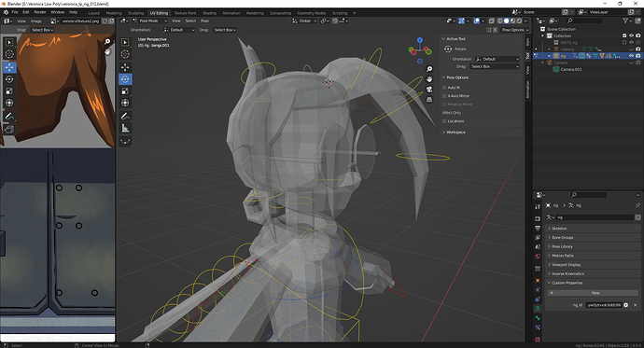Viewport: 644px width, 348px height.
Task: Enable the Locations affect-only checkbox
Action: coord(444,121)
